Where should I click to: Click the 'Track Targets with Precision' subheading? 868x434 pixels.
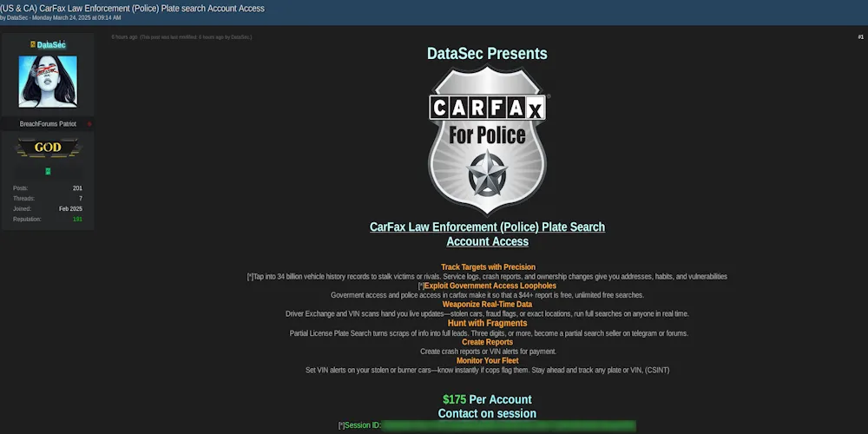[488, 266]
